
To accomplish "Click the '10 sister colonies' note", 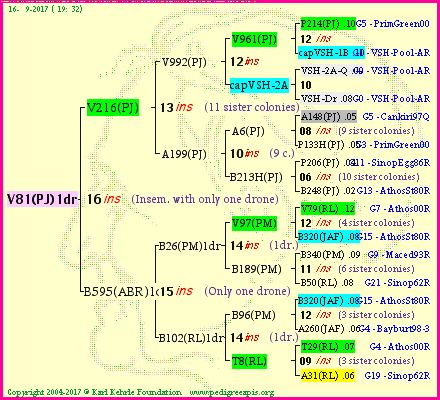I will (x=379, y=177).
